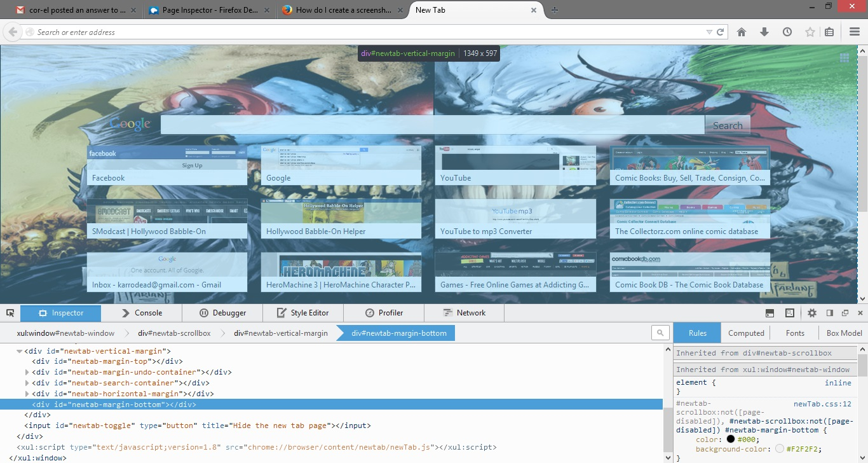This screenshot has width=868, height=463.
Task: Expand the newtab-search-container node
Action: pos(27,383)
